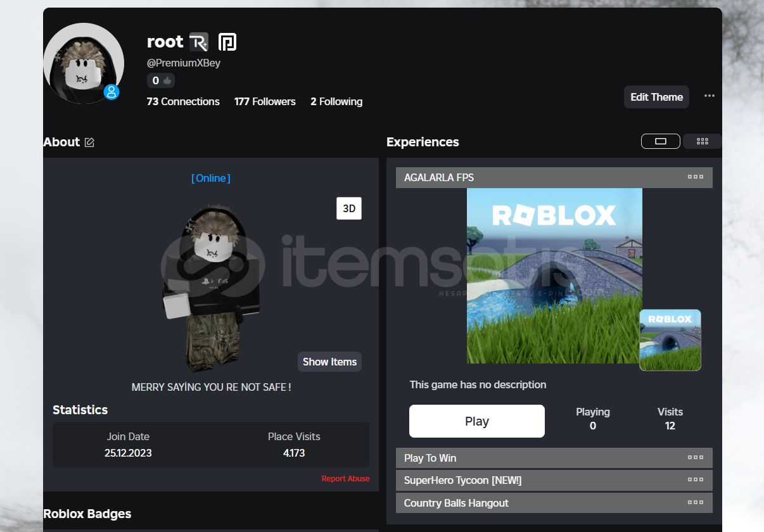
Task: Click the square spiral badge beside the name
Action: [x=227, y=42]
